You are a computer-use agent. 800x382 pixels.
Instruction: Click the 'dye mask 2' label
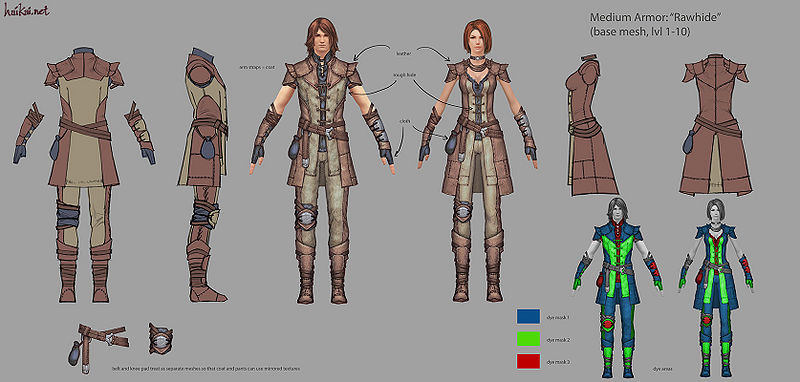pyautogui.click(x=558, y=340)
